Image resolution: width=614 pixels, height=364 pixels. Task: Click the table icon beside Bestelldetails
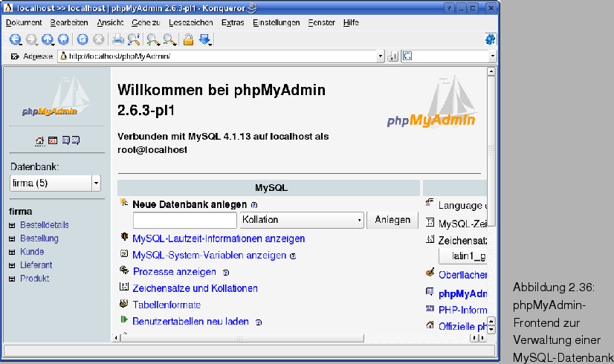click(x=12, y=225)
